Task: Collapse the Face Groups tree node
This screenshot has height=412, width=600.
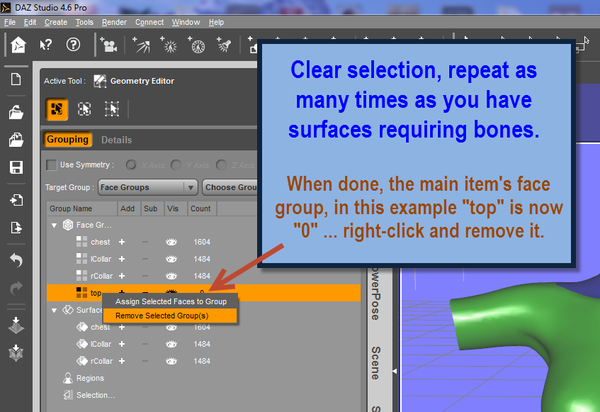Action: (x=54, y=225)
